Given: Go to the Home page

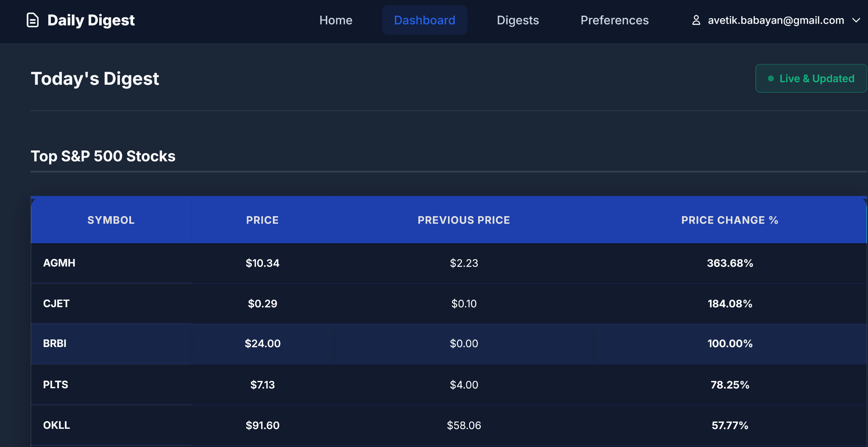Looking at the screenshot, I should 336,20.
